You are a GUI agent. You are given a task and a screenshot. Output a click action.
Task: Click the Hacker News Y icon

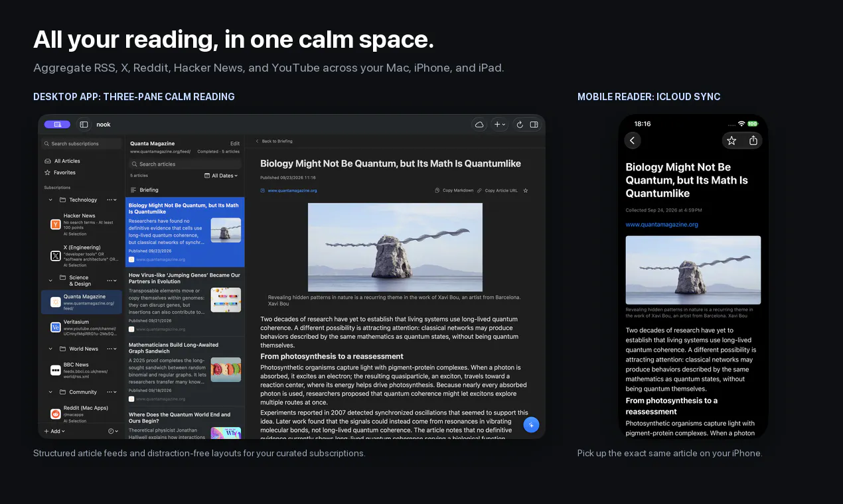click(56, 224)
